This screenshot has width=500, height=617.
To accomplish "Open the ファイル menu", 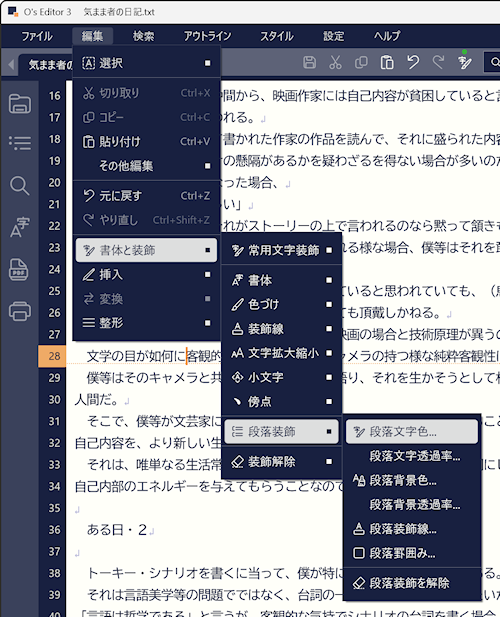I will [x=37, y=36].
